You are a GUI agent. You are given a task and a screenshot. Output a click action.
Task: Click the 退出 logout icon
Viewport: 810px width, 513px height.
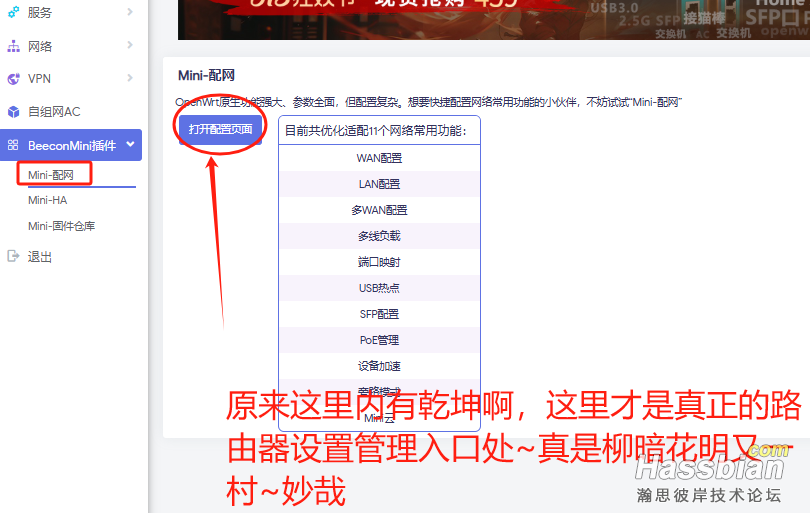tap(13, 256)
